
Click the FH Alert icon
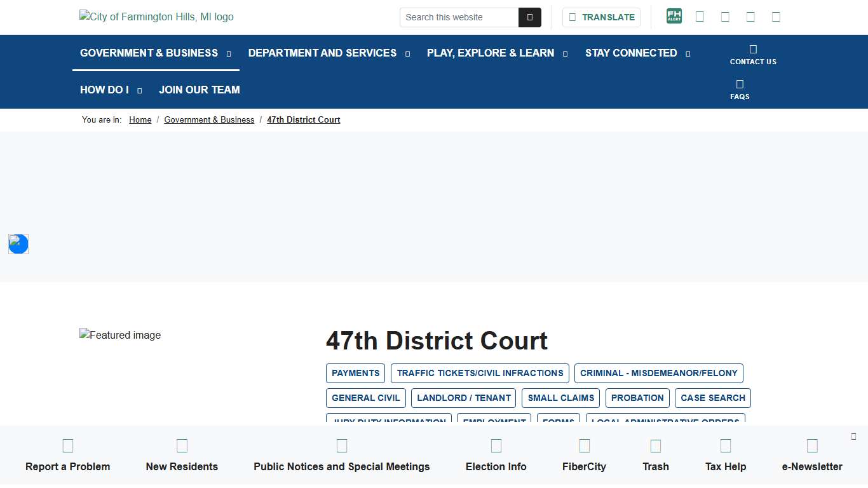coord(674,16)
